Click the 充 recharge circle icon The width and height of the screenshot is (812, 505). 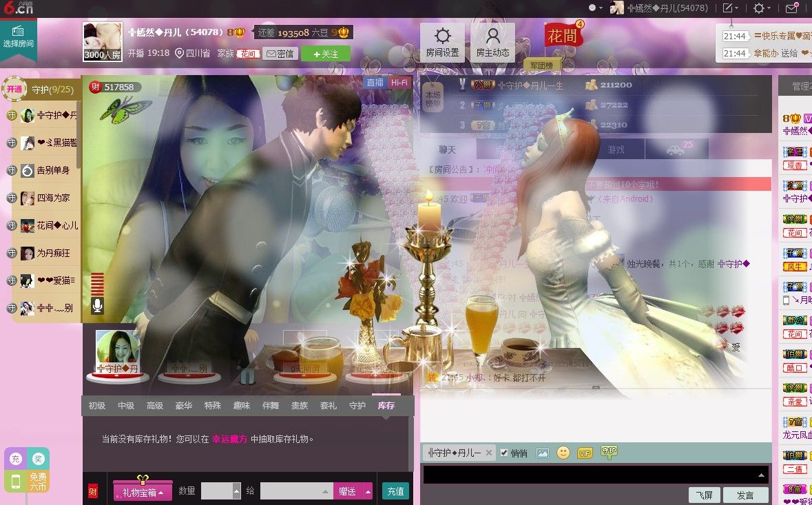pyautogui.click(x=16, y=459)
